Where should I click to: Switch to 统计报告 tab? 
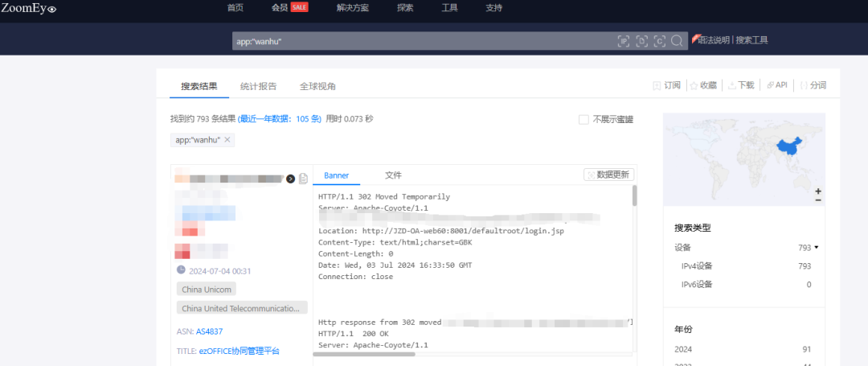click(x=259, y=86)
